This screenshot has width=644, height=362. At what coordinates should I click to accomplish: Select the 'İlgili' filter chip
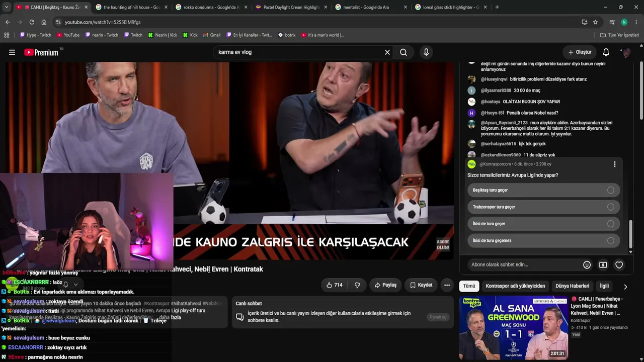(604, 286)
